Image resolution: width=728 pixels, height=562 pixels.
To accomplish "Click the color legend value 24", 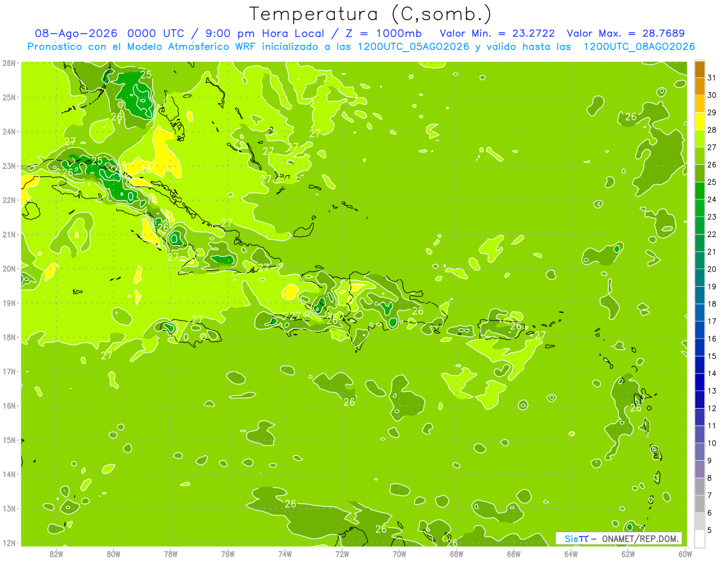I will coord(712,199).
